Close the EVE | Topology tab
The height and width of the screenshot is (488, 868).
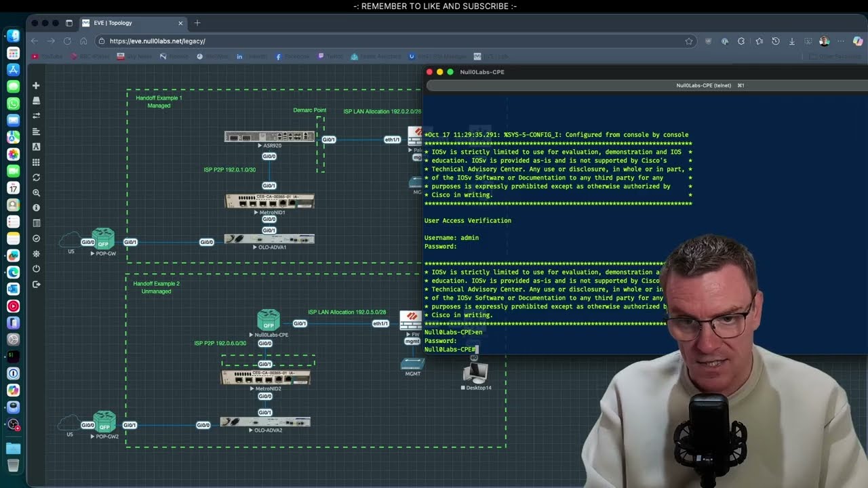tap(180, 23)
